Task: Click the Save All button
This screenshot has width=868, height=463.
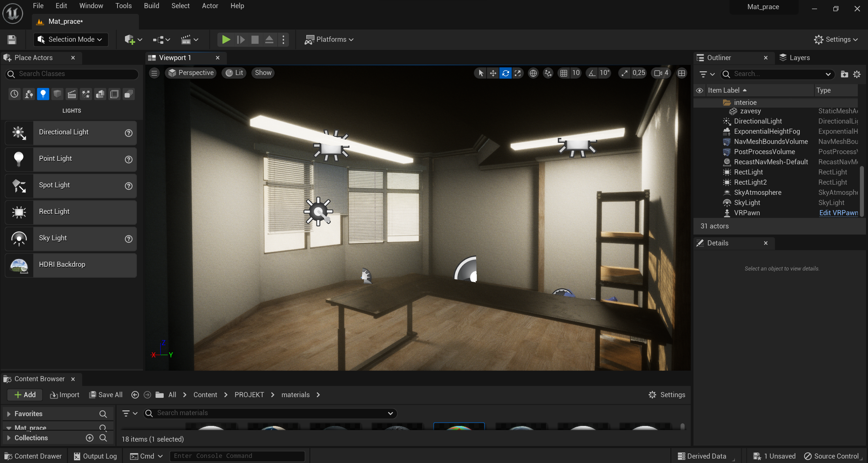Action: [x=106, y=395]
